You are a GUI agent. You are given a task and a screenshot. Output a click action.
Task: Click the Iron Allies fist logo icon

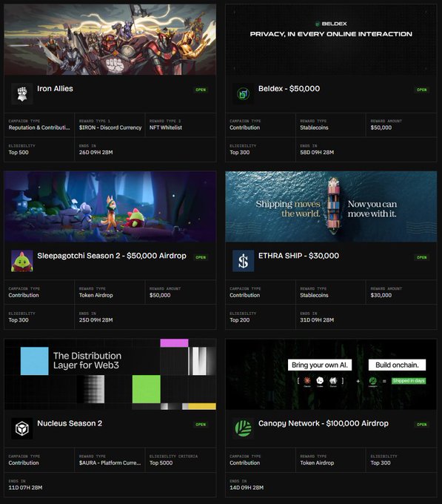[x=21, y=93]
